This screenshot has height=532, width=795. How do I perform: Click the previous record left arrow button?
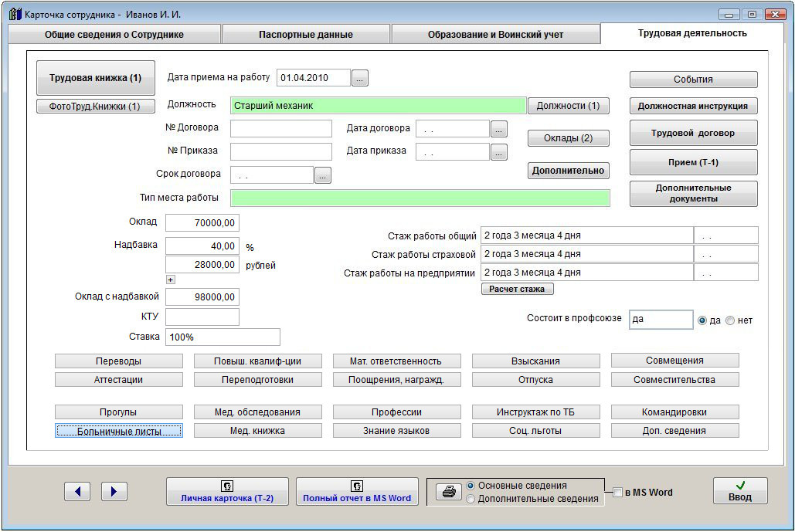pos(77,491)
